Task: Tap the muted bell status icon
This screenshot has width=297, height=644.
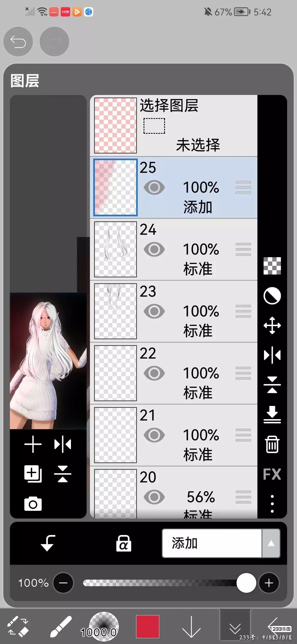Action: point(208,12)
